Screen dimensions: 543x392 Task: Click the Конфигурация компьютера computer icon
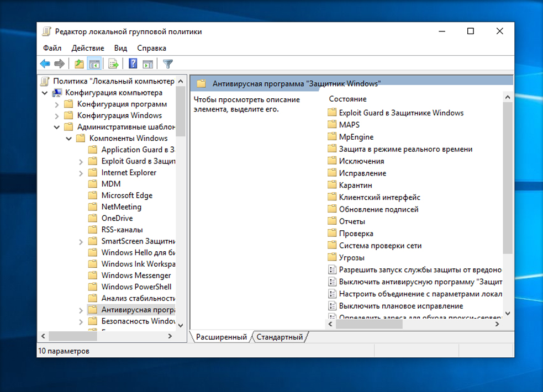click(57, 93)
